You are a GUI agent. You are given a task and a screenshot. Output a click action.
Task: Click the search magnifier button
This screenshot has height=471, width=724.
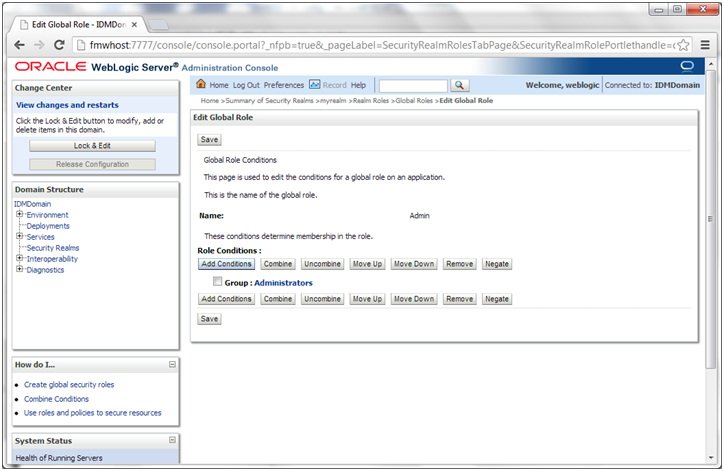tap(459, 85)
